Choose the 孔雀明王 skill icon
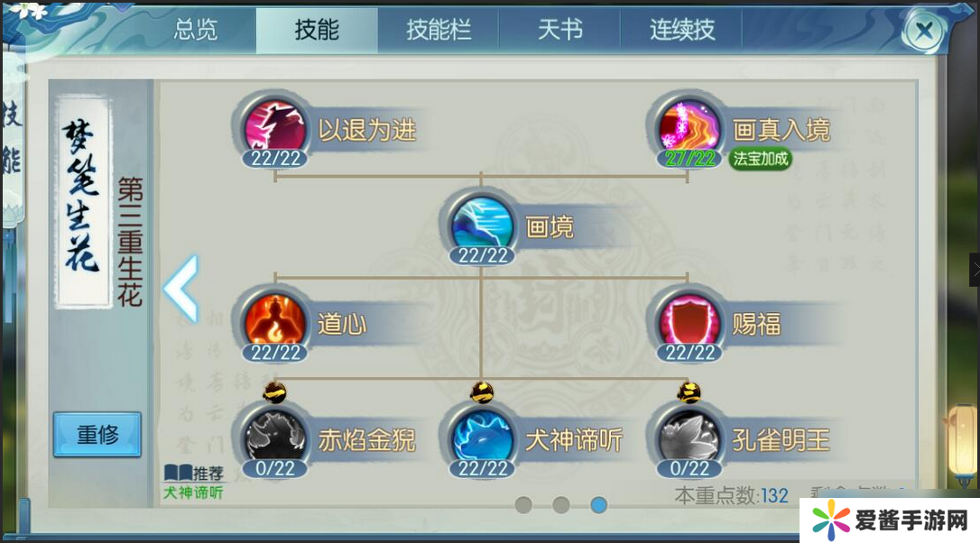Viewport: 980px width, 543px height. (x=689, y=437)
